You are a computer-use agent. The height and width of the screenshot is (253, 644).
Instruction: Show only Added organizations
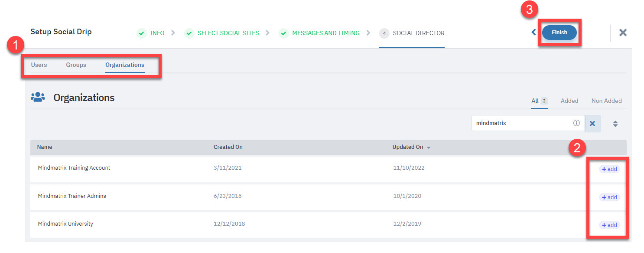coord(569,101)
